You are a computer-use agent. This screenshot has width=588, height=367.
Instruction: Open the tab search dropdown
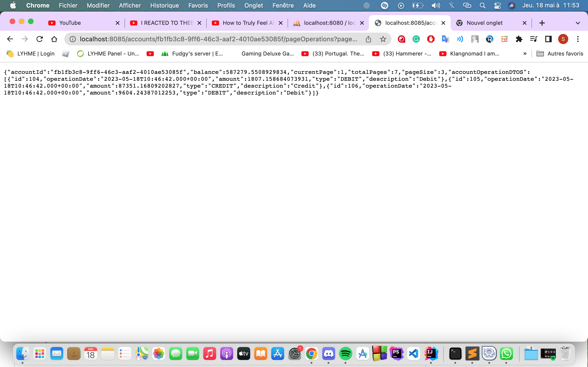click(x=578, y=23)
